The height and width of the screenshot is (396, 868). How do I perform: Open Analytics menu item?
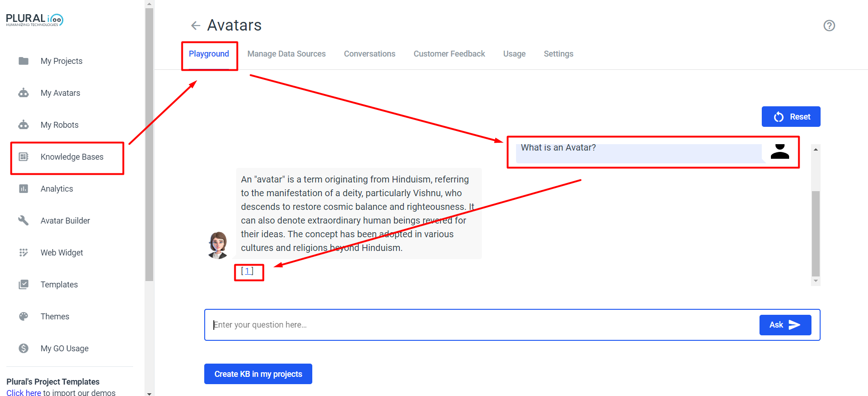point(57,189)
